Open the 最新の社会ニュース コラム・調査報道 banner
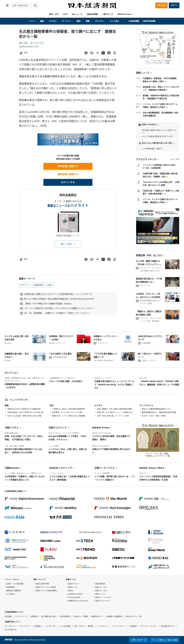Screen dimensions: 184x644 tap(68, 139)
